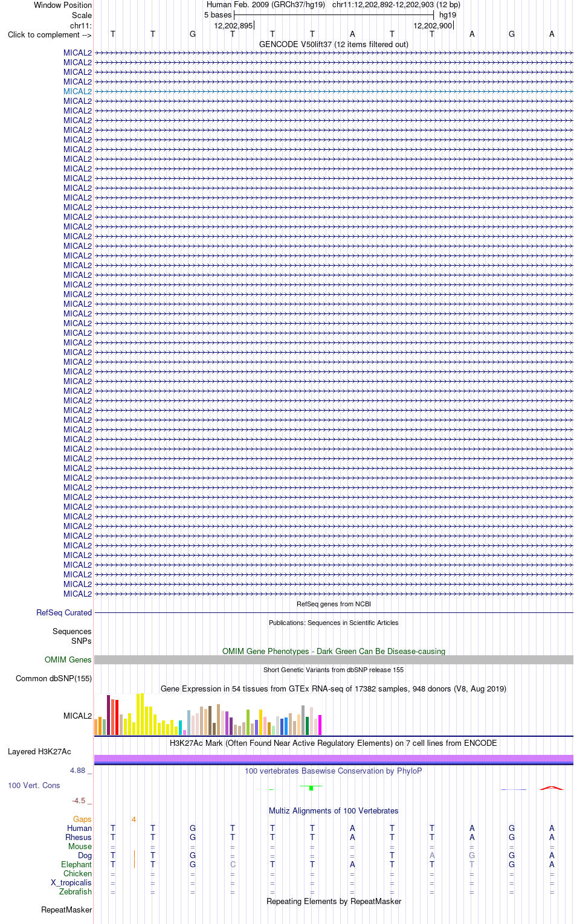Select the Rhesus alignment row label
The image size is (574, 924).
pos(79,837)
